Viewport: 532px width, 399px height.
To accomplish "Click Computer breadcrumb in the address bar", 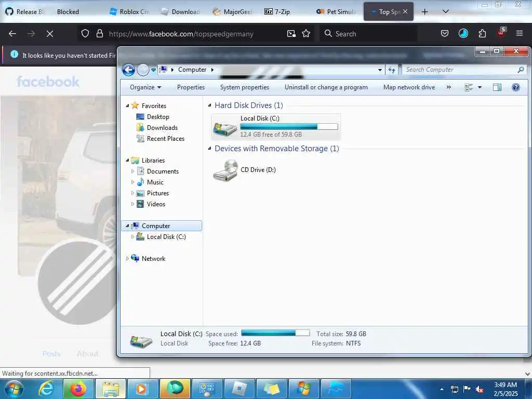I will coord(192,70).
